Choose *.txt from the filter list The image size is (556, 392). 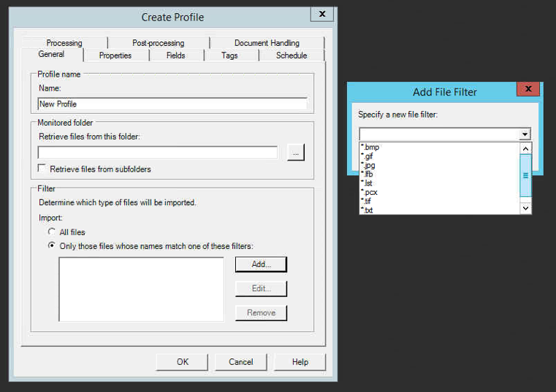439,210
